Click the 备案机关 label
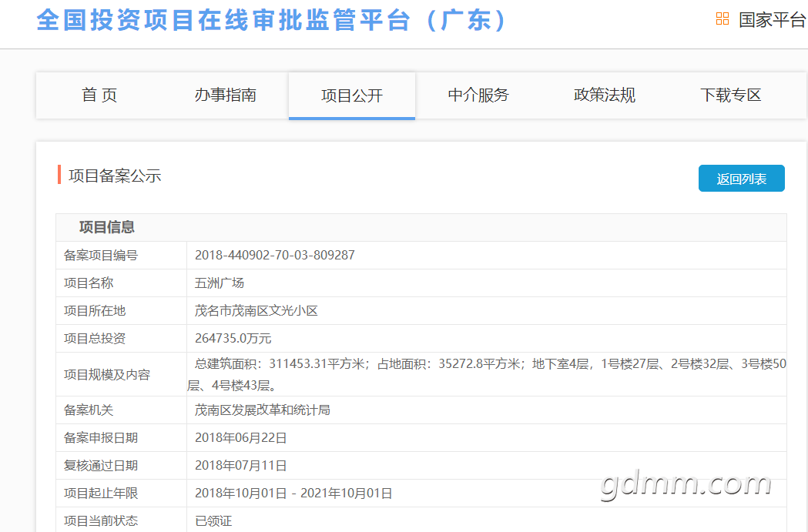 (x=88, y=410)
